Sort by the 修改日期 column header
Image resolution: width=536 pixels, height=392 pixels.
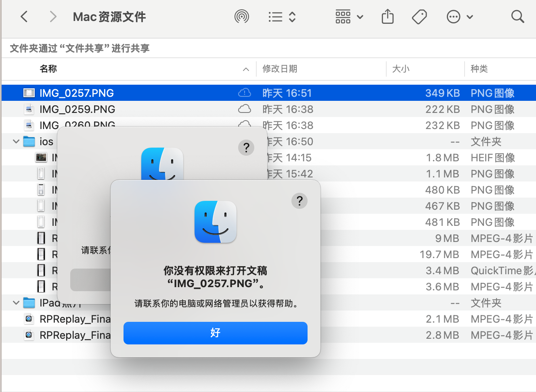280,69
